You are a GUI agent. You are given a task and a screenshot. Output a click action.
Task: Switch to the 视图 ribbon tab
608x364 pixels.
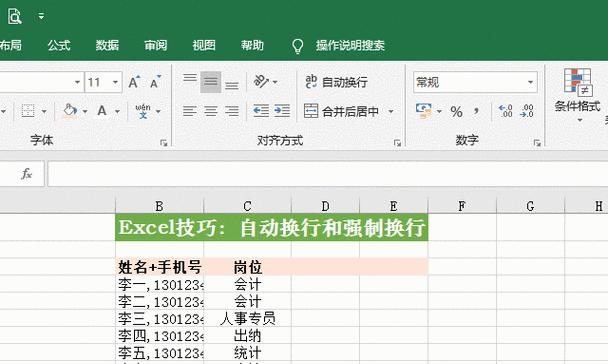(204, 45)
